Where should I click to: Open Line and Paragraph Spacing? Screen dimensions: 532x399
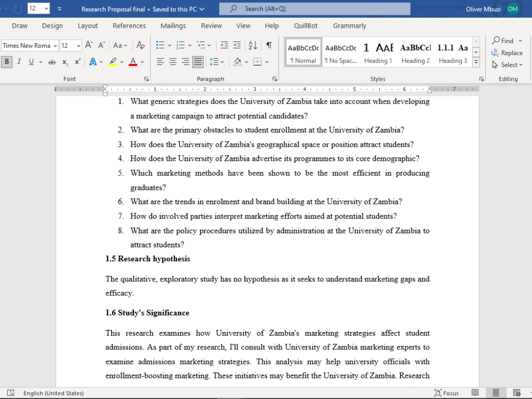pyautogui.click(x=214, y=62)
